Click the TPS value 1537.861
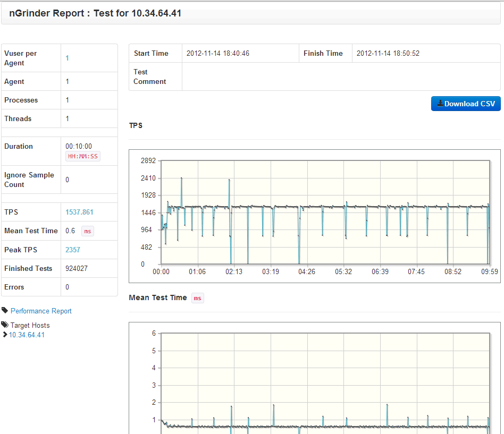 (x=79, y=212)
